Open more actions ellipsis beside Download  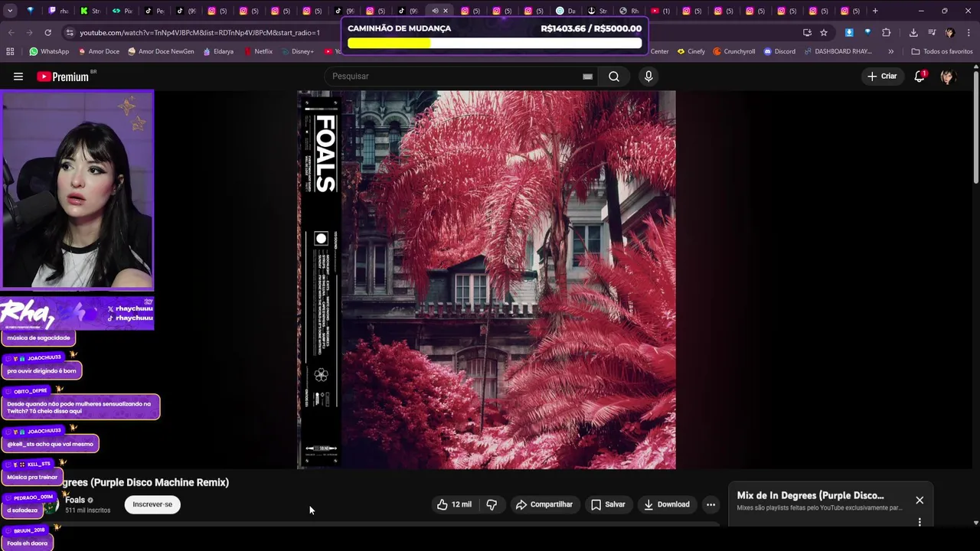coord(710,504)
